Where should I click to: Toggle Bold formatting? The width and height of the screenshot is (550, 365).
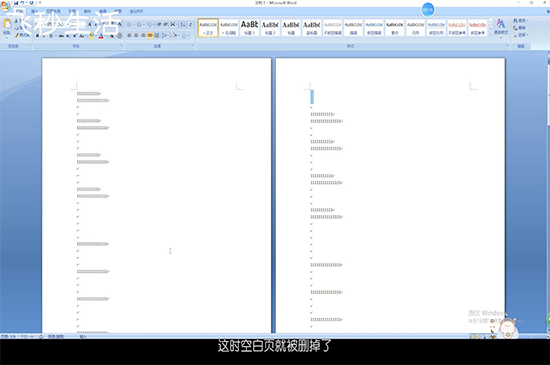37,36
